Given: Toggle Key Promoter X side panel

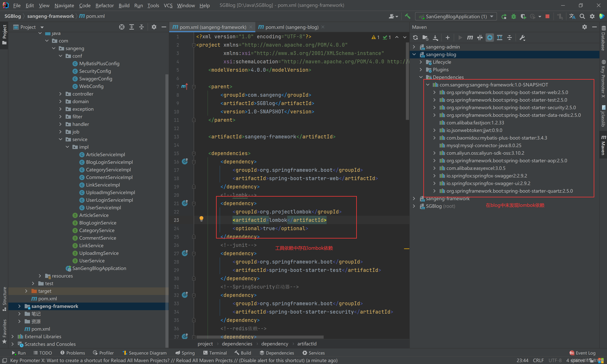Looking at the screenshot, I should coord(603,78).
